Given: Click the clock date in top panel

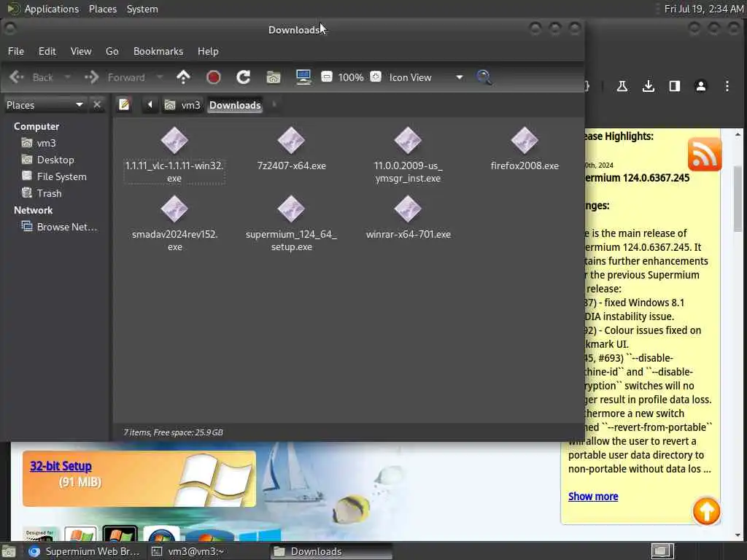Looking at the screenshot, I should 704,9.
